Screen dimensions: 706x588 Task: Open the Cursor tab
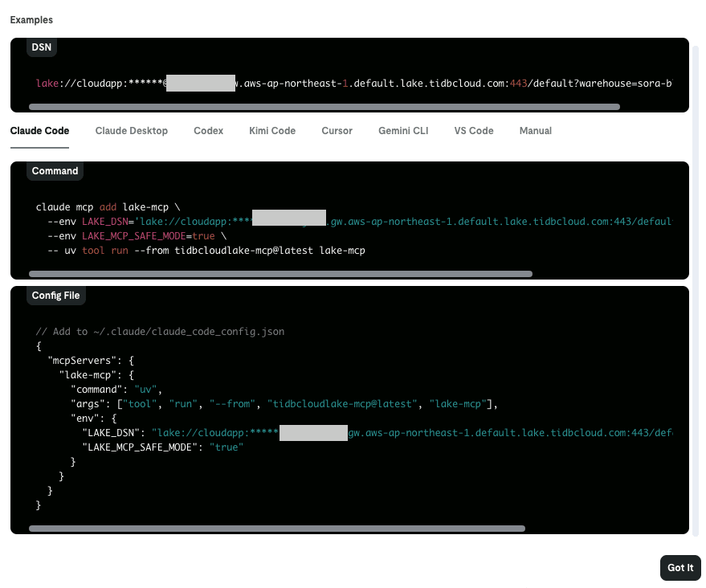[337, 131]
